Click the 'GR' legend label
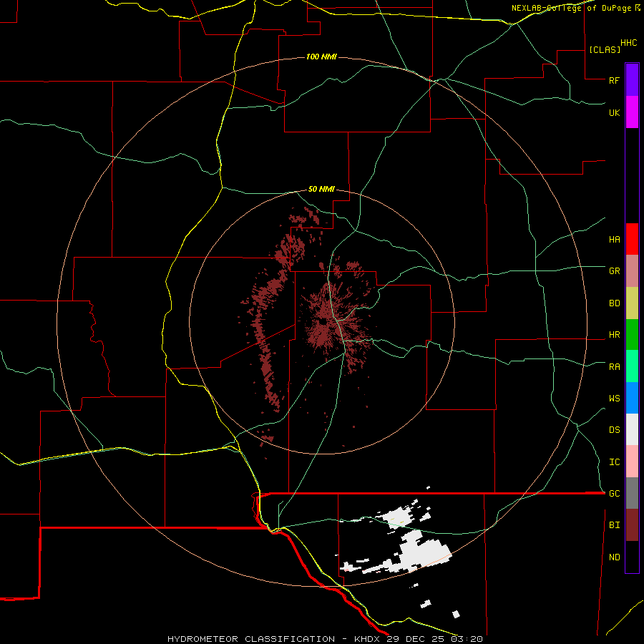Image resolution: width=644 pixels, height=644 pixels. tap(614, 271)
